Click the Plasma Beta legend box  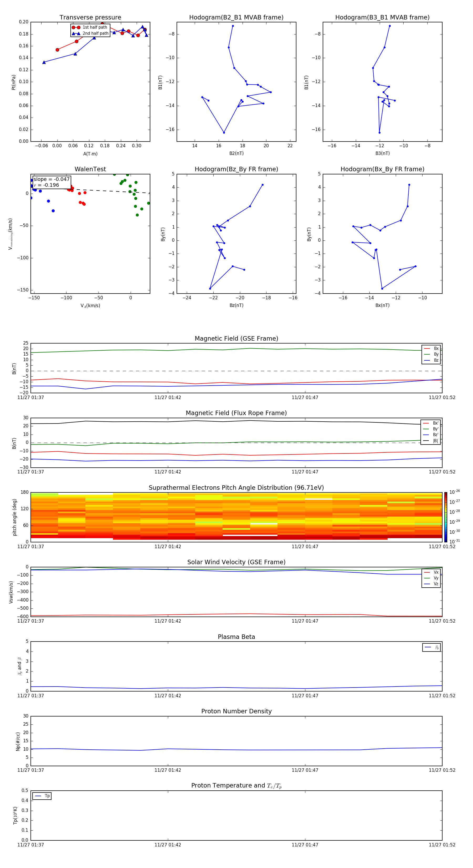click(x=431, y=648)
